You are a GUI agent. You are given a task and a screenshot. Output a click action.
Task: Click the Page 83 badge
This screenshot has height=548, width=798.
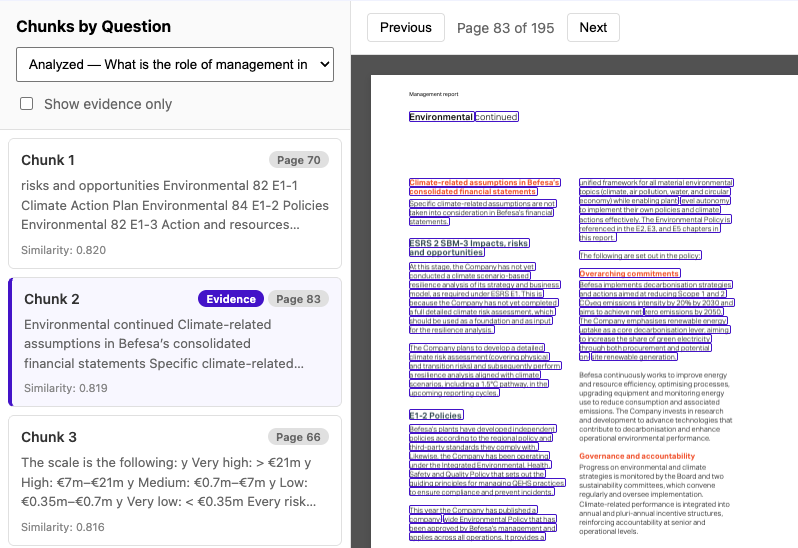click(x=298, y=299)
